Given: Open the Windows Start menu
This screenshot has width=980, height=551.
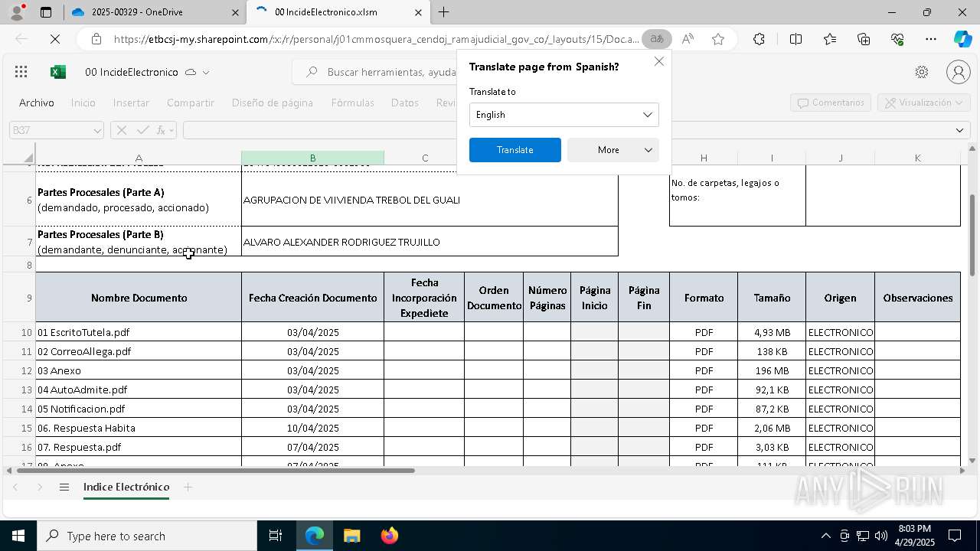Looking at the screenshot, I should [18, 536].
